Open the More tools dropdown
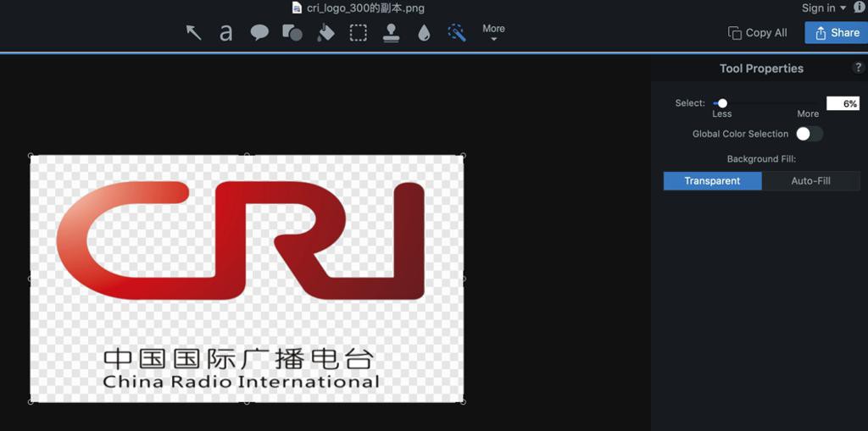Image resolution: width=868 pixels, height=431 pixels. pos(493,32)
